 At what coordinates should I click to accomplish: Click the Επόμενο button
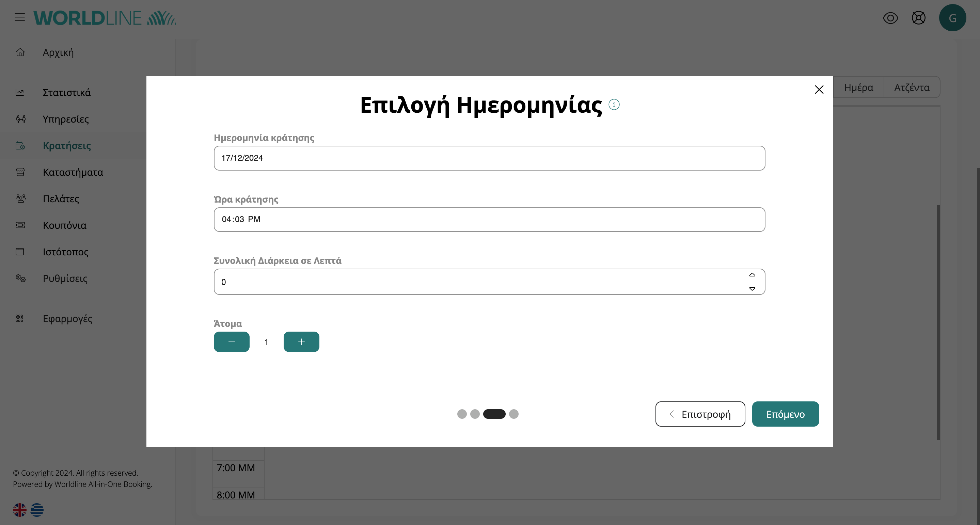(785, 414)
